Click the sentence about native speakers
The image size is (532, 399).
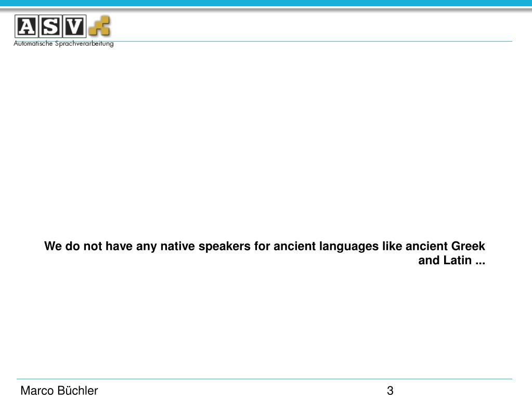[265, 253]
